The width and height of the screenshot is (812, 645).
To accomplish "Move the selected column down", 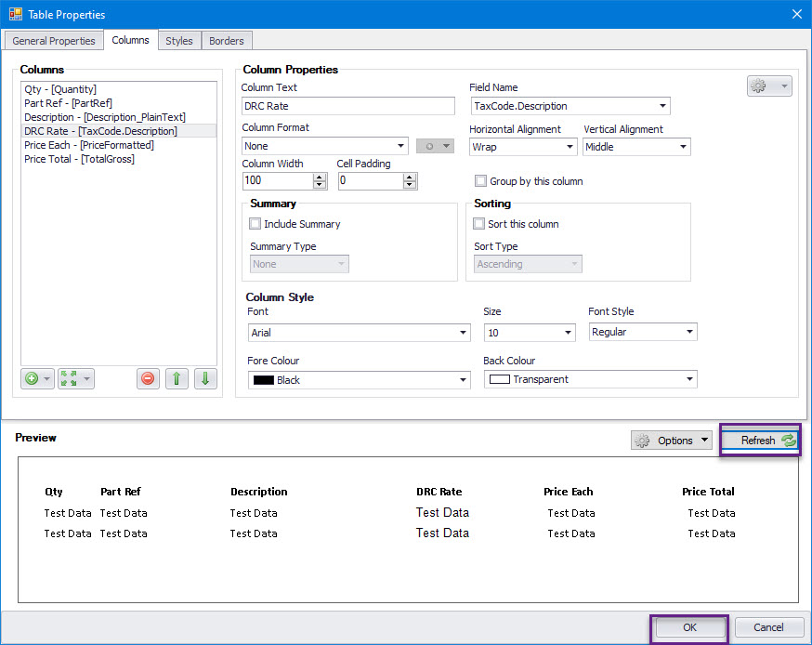I will (x=205, y=377).
